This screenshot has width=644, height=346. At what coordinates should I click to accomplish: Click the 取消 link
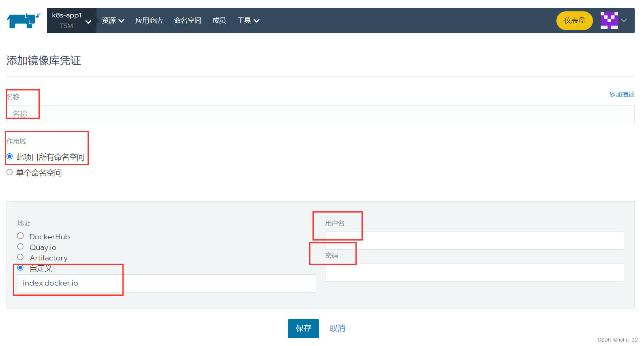(338, 329)
